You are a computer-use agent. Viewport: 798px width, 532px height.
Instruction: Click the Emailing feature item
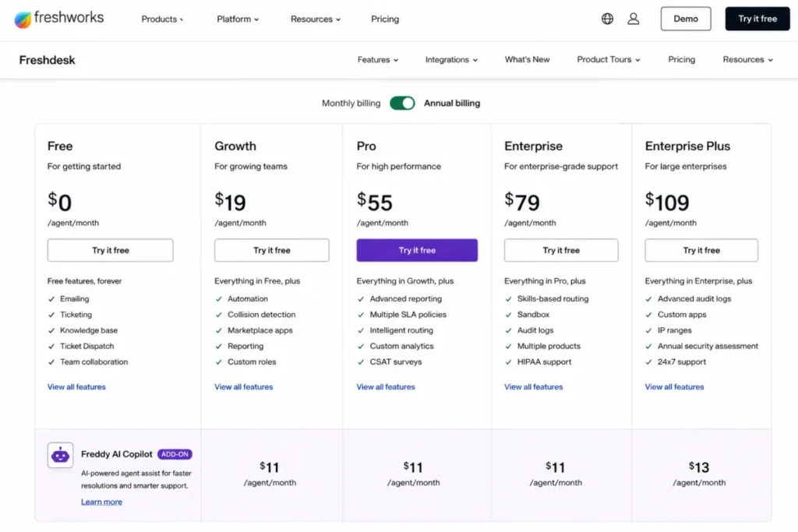click(x=74, y=299)
